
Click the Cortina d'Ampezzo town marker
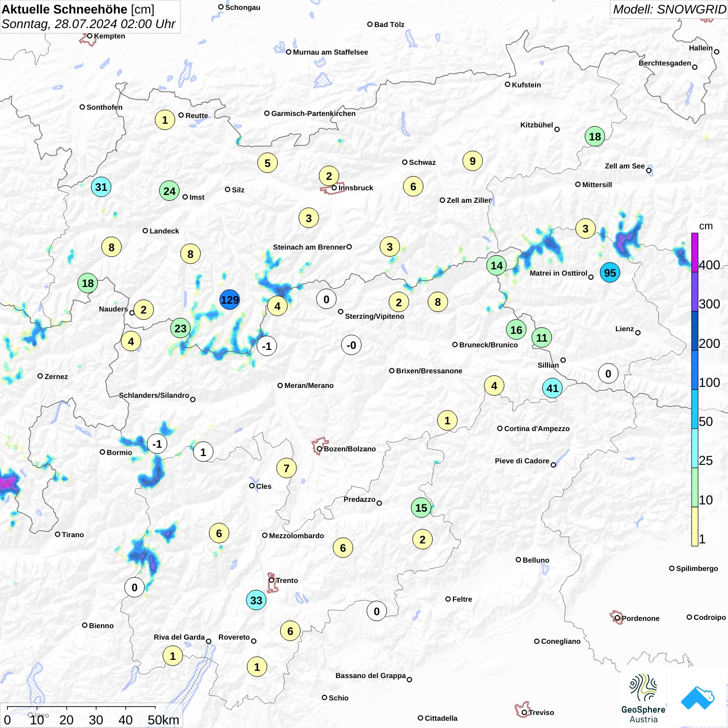(500, 428)
